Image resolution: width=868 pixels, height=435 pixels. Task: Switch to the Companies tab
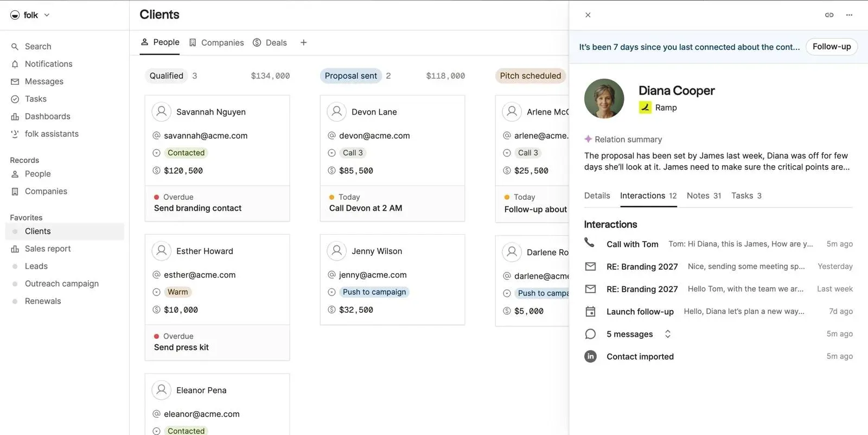pyautogui.click(x=216, y=42)
